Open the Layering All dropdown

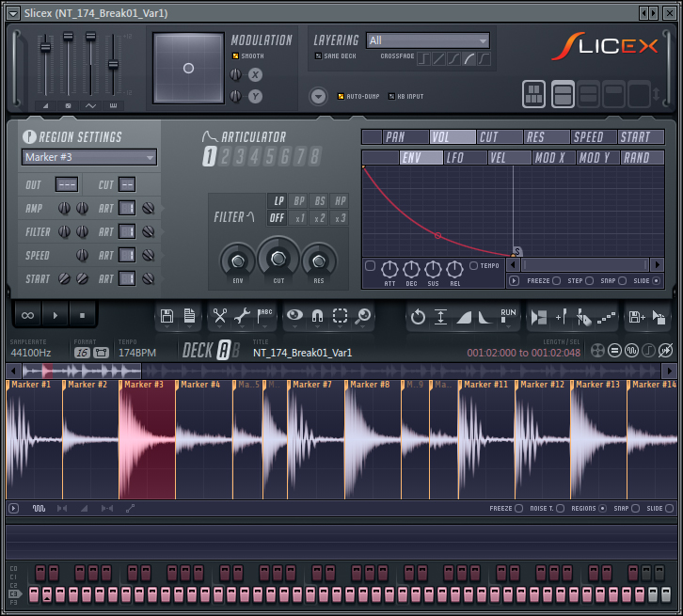pyautogui.click(x=428, y=40)
